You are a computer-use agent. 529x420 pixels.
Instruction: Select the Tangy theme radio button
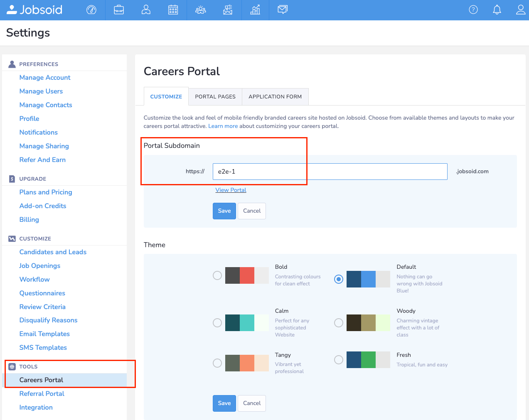tap(217, 363)
